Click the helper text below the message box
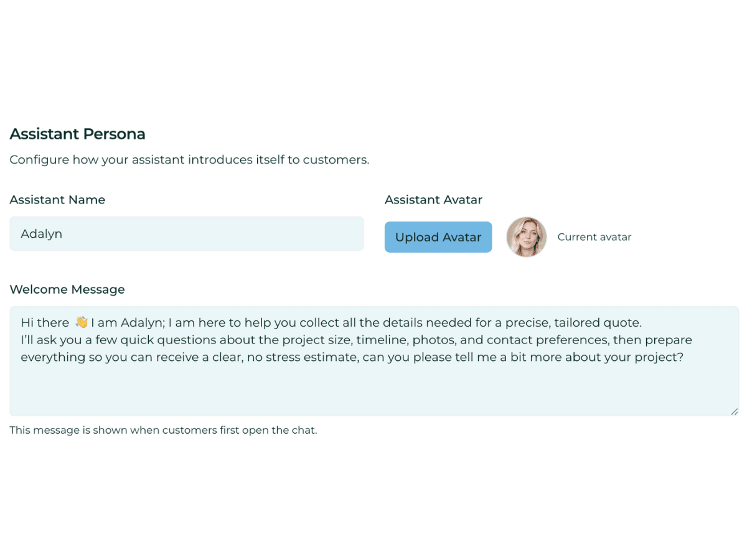 (163, 430)
